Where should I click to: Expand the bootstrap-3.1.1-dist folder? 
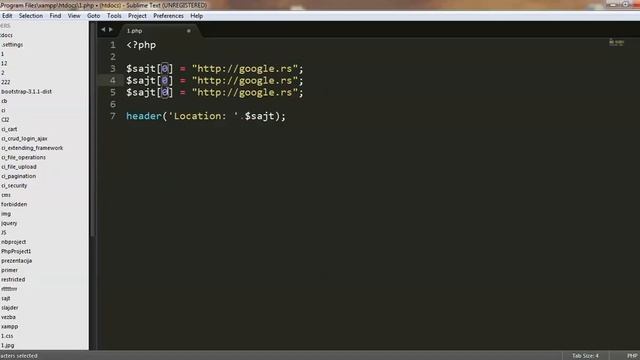pos(27,92)
